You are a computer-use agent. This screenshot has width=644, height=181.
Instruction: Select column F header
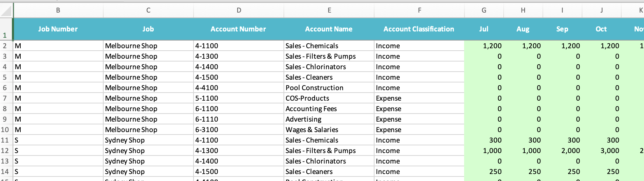[419, 10]
